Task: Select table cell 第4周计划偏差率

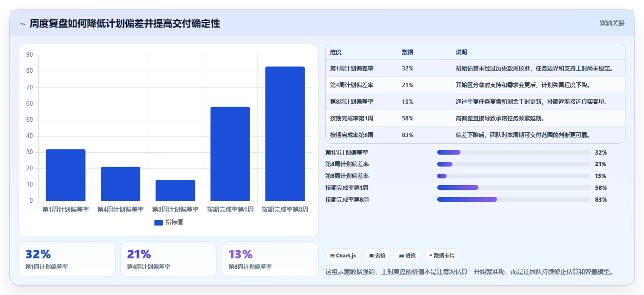Action: (x=352, y=85)
